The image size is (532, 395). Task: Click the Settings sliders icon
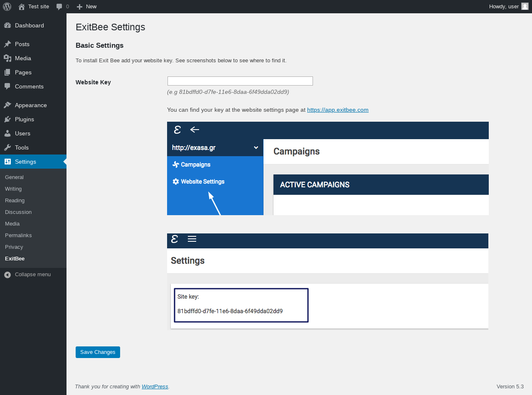point(7,162)
